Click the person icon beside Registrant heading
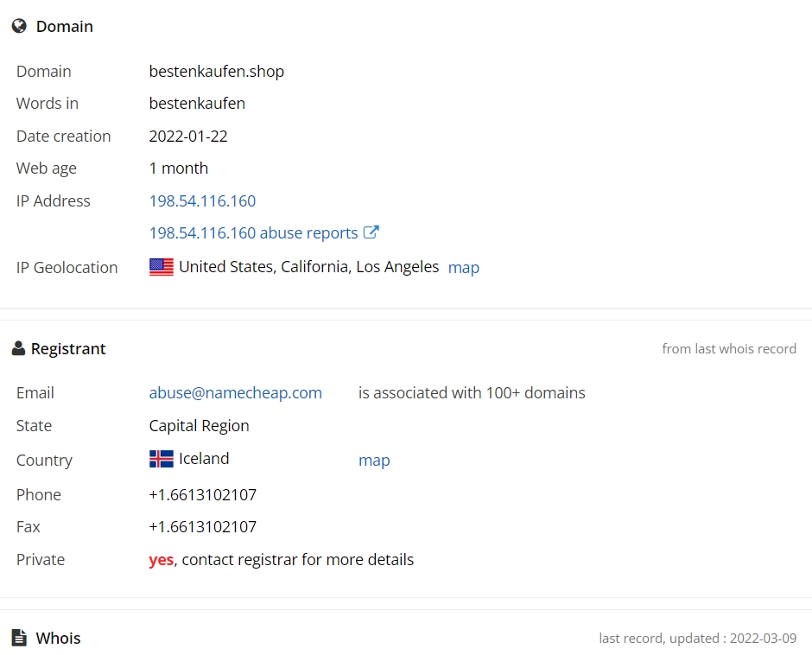Viewport: 812px width, 655px height. 18,348
